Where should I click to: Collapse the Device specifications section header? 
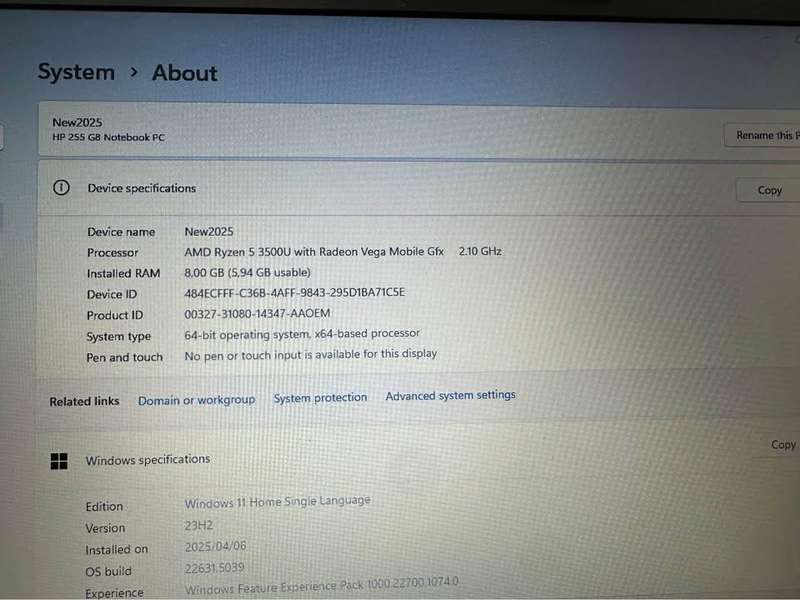(418, 188)
